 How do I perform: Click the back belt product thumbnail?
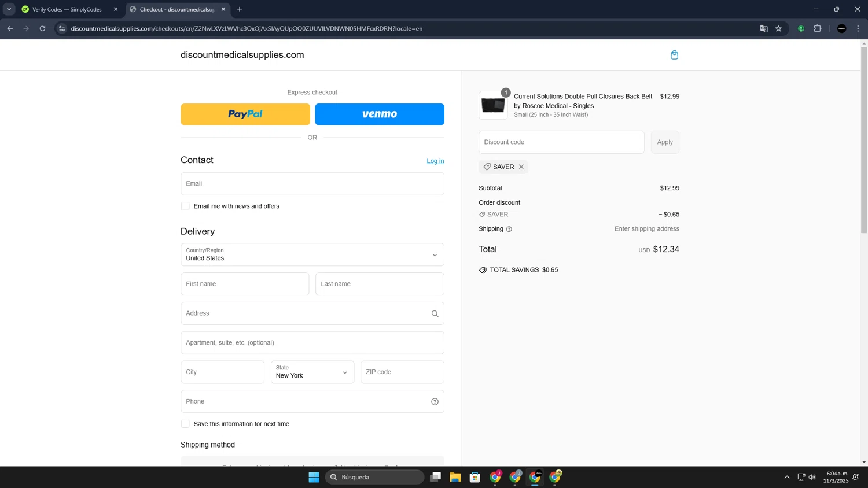point(493,105)
